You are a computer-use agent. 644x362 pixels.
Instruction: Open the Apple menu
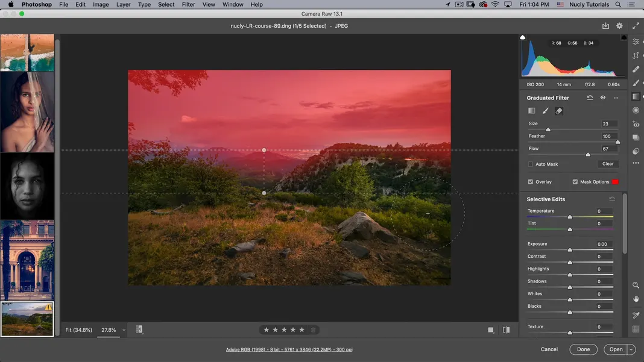[x=11, y=4]
